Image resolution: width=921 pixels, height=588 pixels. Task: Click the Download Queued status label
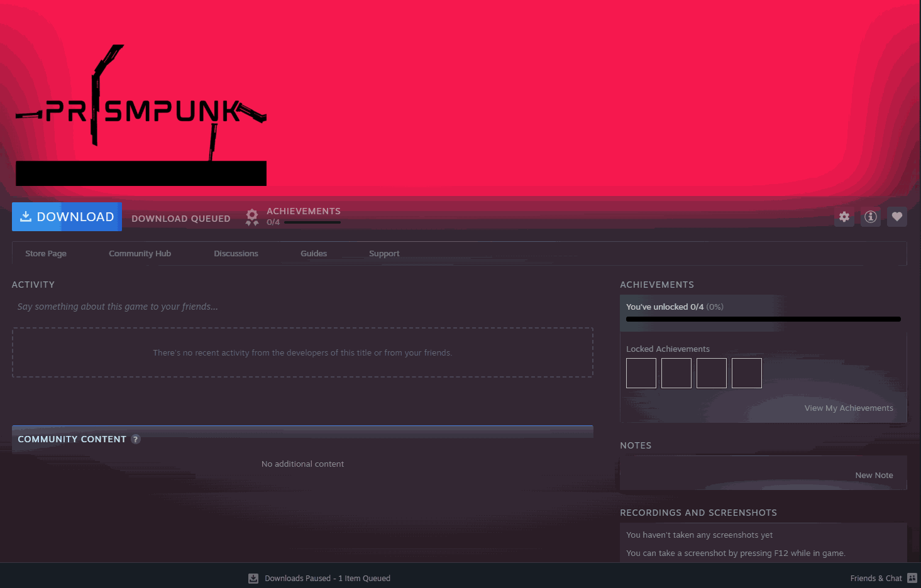click(x=181, y=219)
